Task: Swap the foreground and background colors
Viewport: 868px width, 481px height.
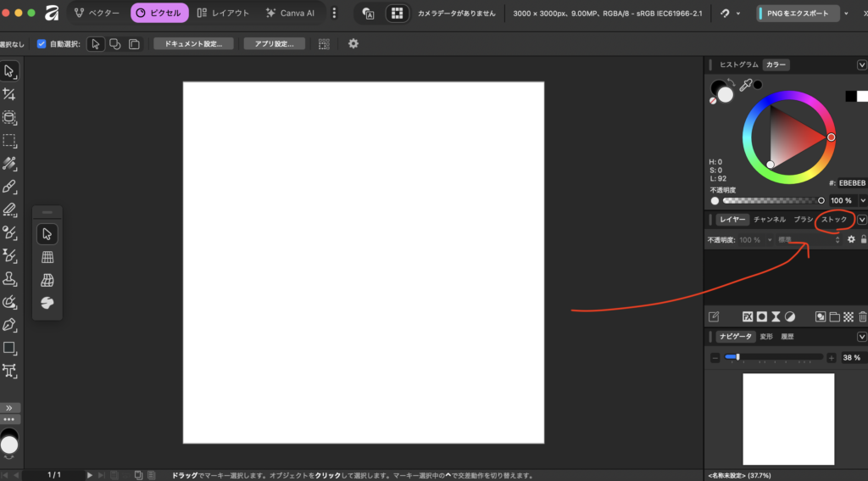Action: click(x=732, y=82)
